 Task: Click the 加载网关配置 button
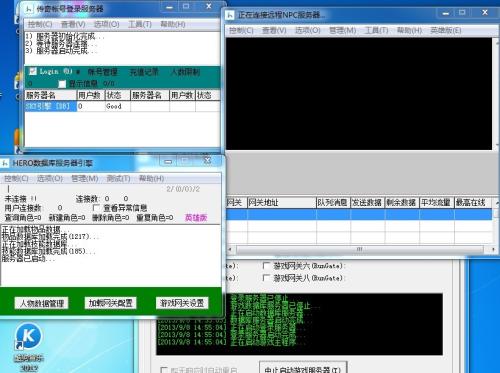tap(111, 303)
